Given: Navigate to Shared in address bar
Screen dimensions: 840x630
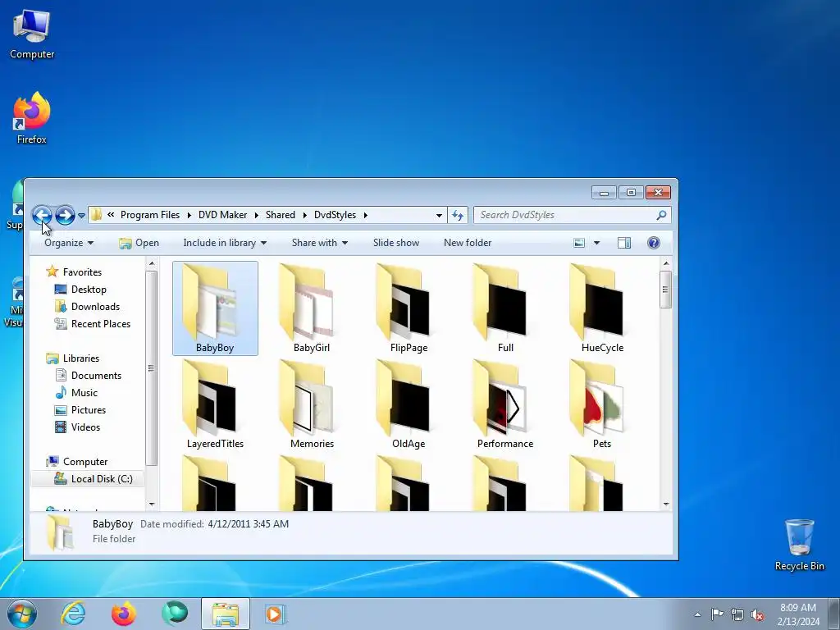Looking at the screenshot, I should point(281,215).
